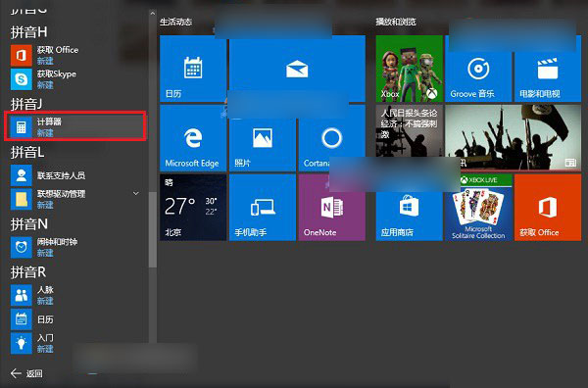This screenshot has width=588, height=388.
Task: Open the 联想驱动管理 folder icon
Action: point(21,199)
